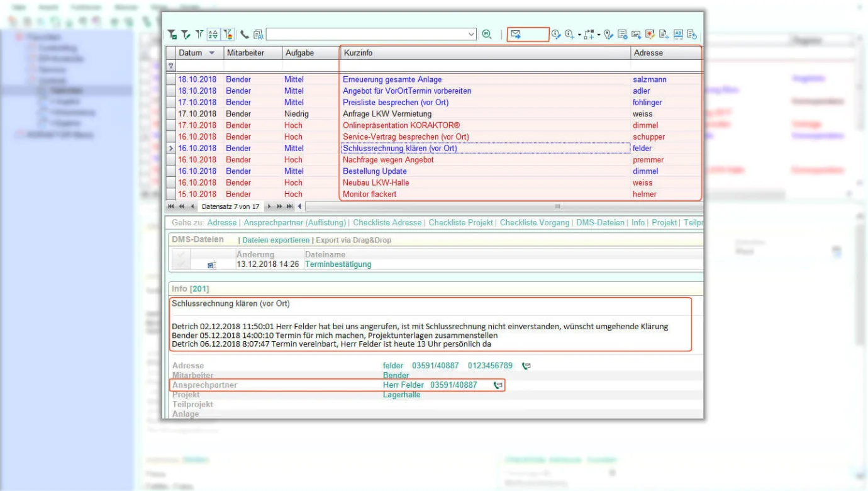
Task: Select the row marker for Schlussrechnung klären
Action: click(x=171, y=149)
